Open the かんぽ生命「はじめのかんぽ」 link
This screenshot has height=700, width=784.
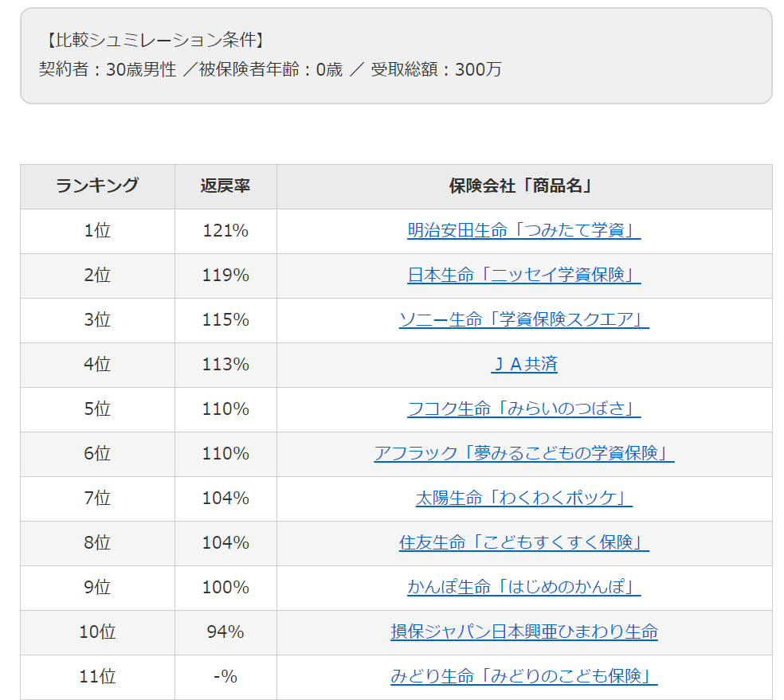point(524,587)
